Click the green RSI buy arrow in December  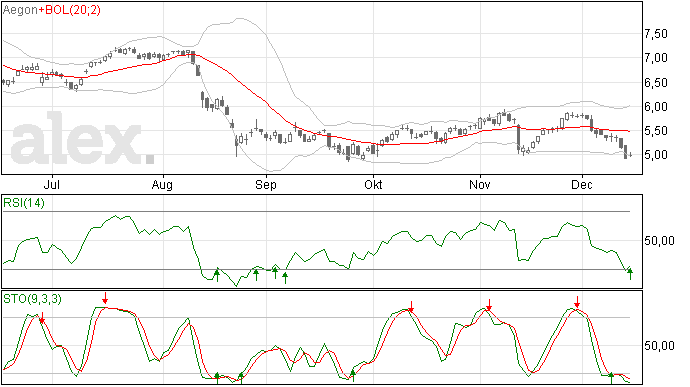pos(630,274)
